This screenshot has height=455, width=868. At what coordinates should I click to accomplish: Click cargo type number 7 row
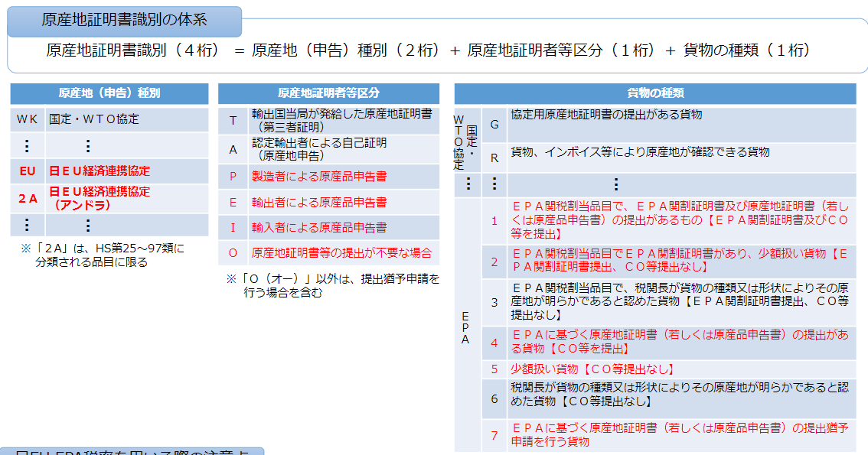[x=669, y=436]
